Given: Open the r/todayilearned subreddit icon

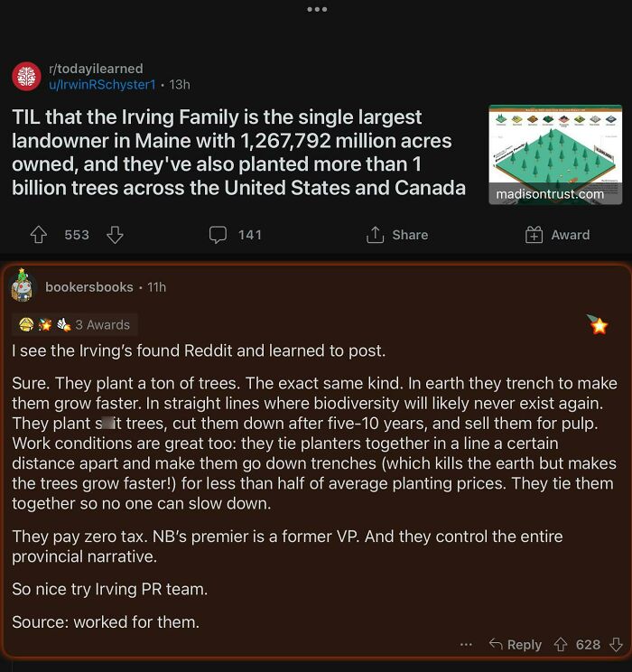Looking at the screenshot, I should tap(27, 77).
